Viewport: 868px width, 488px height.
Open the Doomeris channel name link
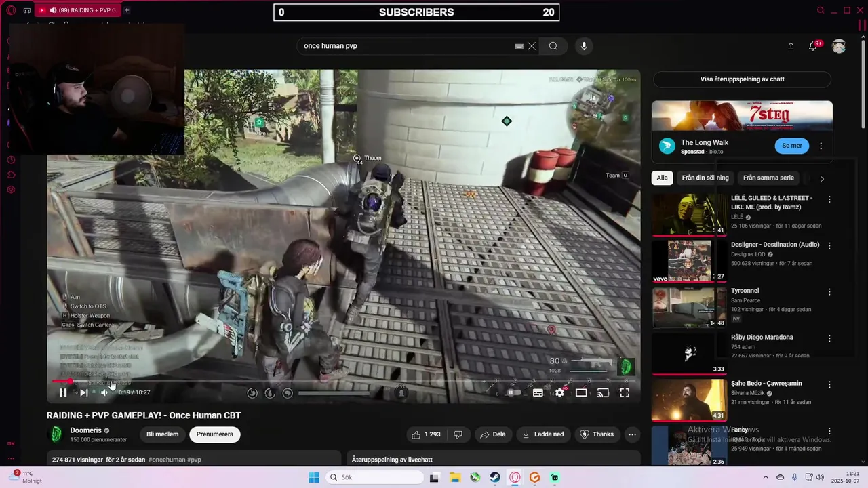85,430
